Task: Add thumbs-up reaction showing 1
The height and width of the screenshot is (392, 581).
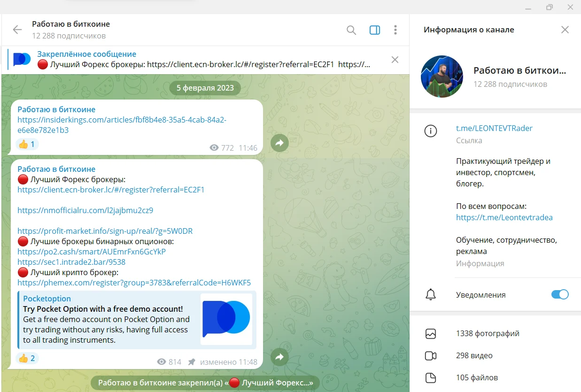Action: pyautogui.click(x=27, y=144)
